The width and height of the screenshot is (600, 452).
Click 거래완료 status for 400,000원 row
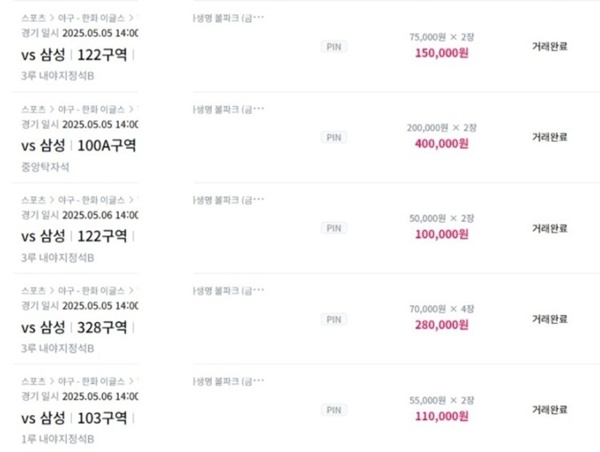tap(549, 137)
